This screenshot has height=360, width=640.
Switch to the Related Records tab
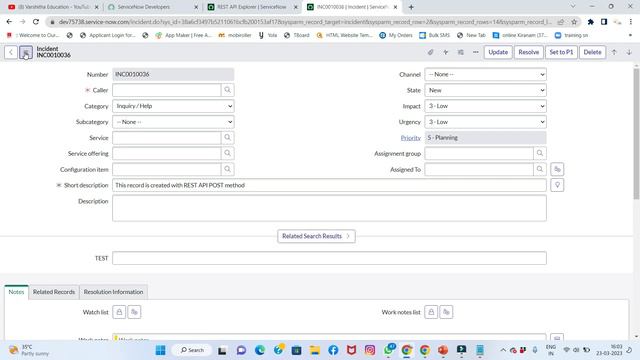tap(54, 292)
